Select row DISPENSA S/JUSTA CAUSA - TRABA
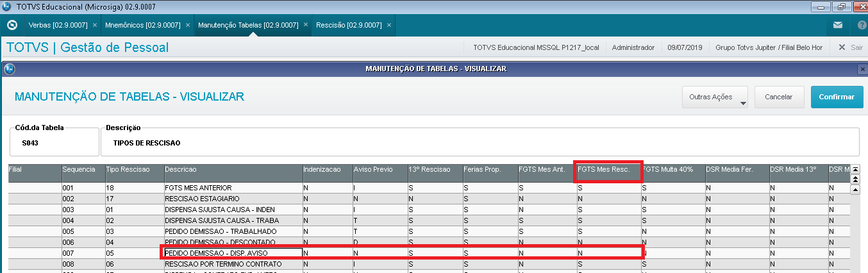The width and height of the screenshot is (868, 273). coord(429,220)
